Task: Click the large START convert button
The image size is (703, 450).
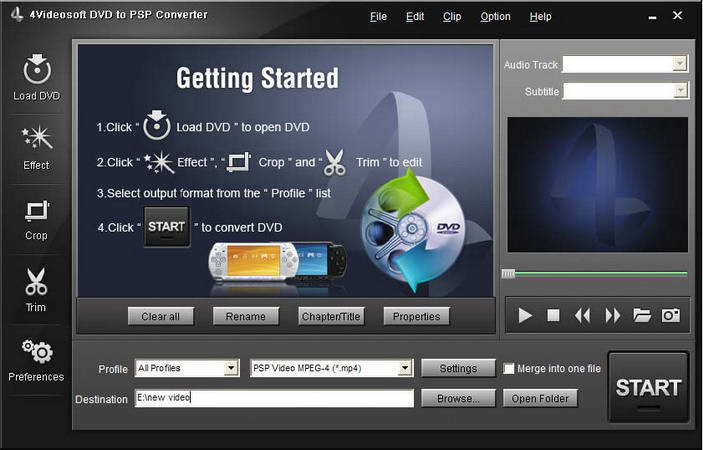Action: pyautogui.click(x=648, y=387)
